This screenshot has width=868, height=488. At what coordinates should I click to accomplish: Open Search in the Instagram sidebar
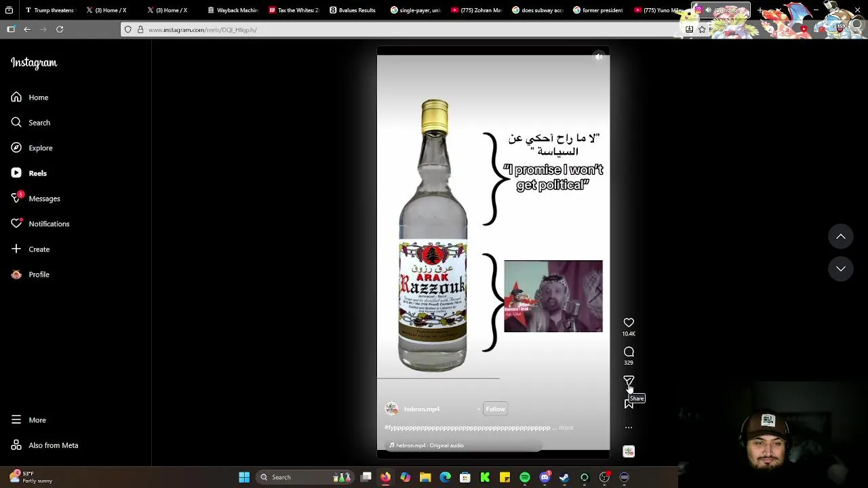pyautogui.click(x=31, y=123)
